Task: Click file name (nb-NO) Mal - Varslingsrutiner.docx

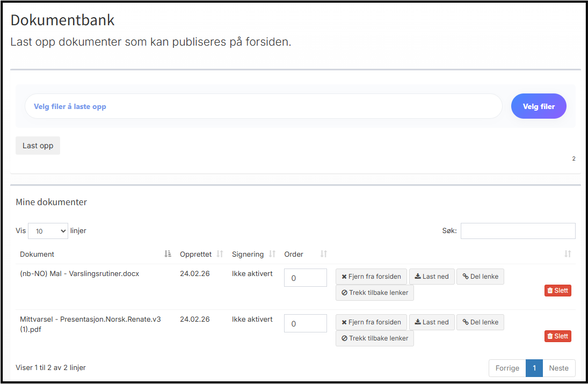Action: pyautogui.click(x=79, y=274)
